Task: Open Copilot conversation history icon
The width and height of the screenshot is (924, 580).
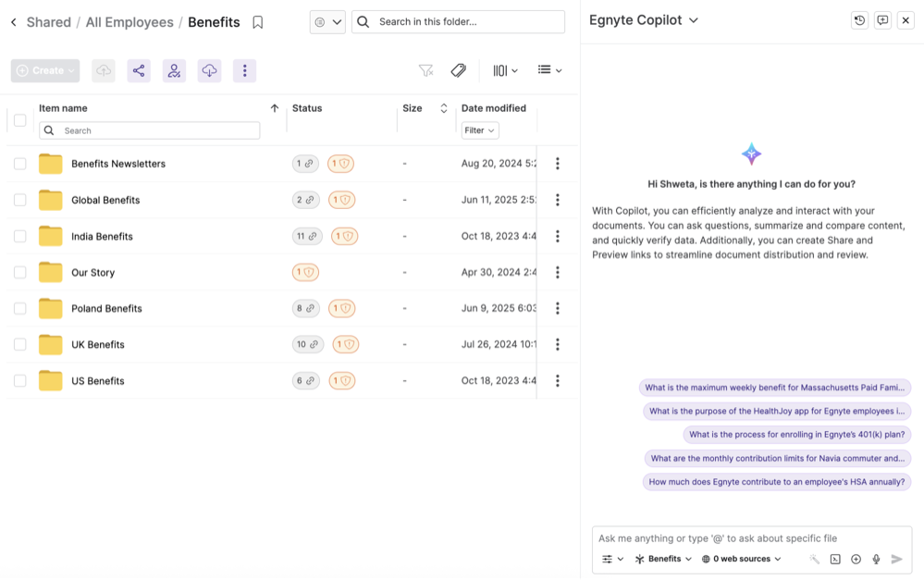Action: [x=860, y=19]
